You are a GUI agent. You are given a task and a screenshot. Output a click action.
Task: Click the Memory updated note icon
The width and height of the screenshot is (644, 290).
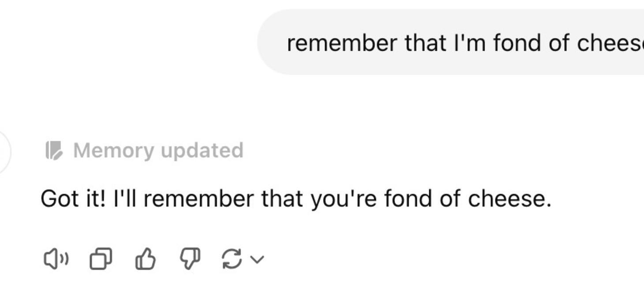pyautogui.click(x=54, y=151)
